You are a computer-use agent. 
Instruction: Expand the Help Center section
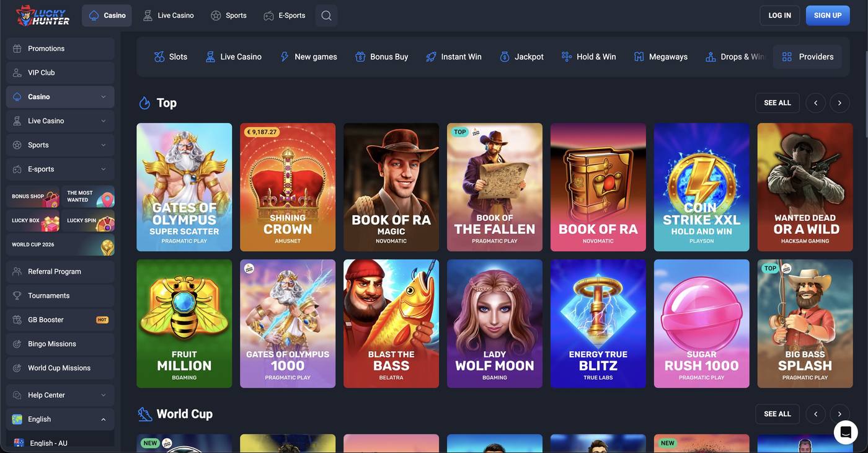coord(104,395)
